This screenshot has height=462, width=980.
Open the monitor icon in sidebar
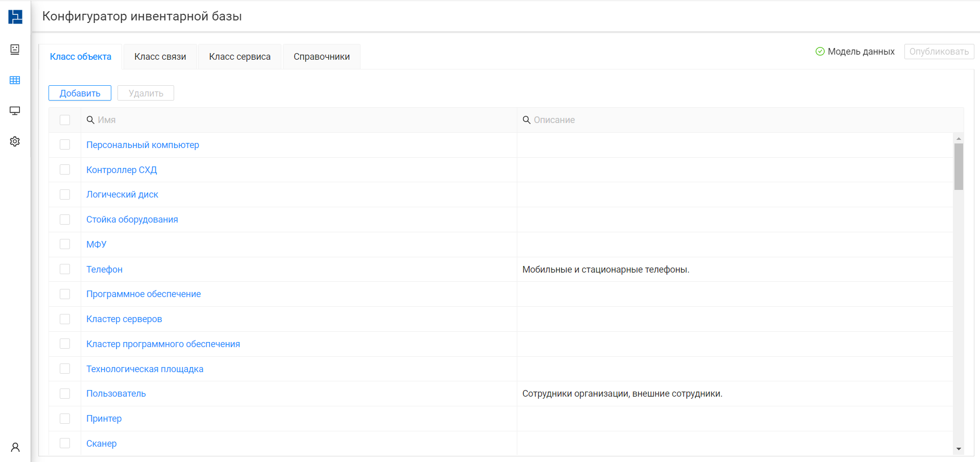(15, 111)
